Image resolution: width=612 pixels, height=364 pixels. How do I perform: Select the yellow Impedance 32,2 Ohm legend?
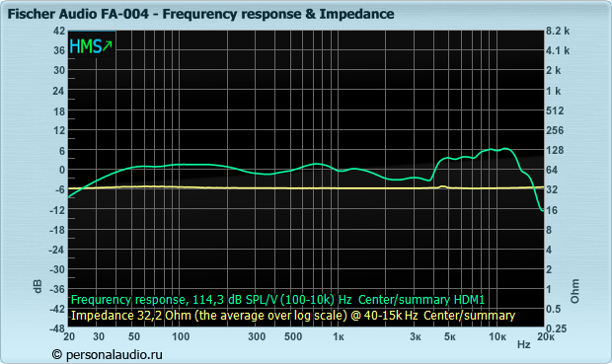(293, 316)
